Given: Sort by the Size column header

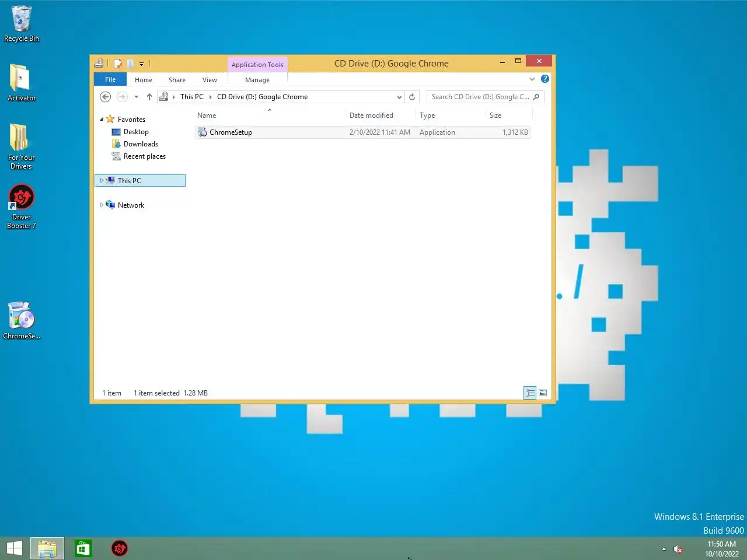Looking at the screenshot, I should (x=508, y=116).
